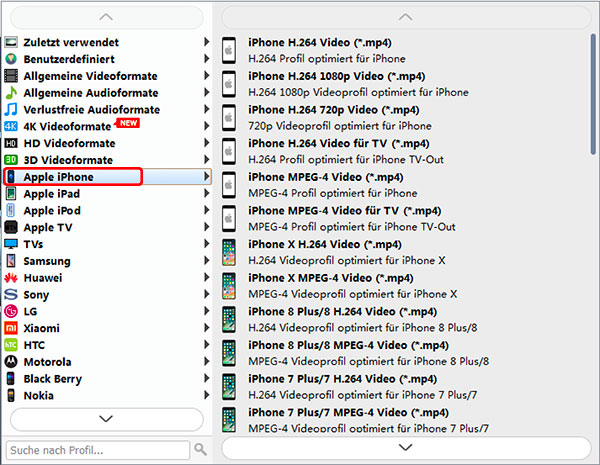Select iPhone MPEG-4 Video für TV profile
Screen dimensions: 600x465
(x=405, y=219)
